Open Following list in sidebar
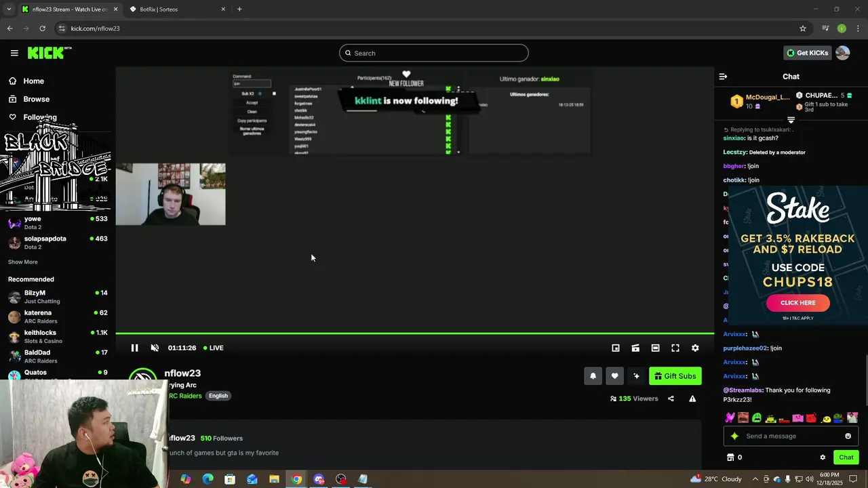The width and height of the screenshot is (868, 488). click(33, 117)
